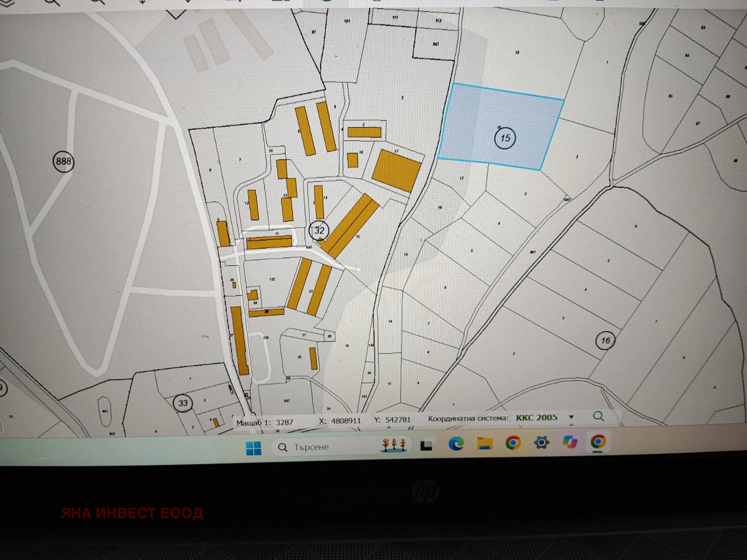Screen dimensions: 747x560
Task: Launch Copilot from the taskbar
Action: 570,441
